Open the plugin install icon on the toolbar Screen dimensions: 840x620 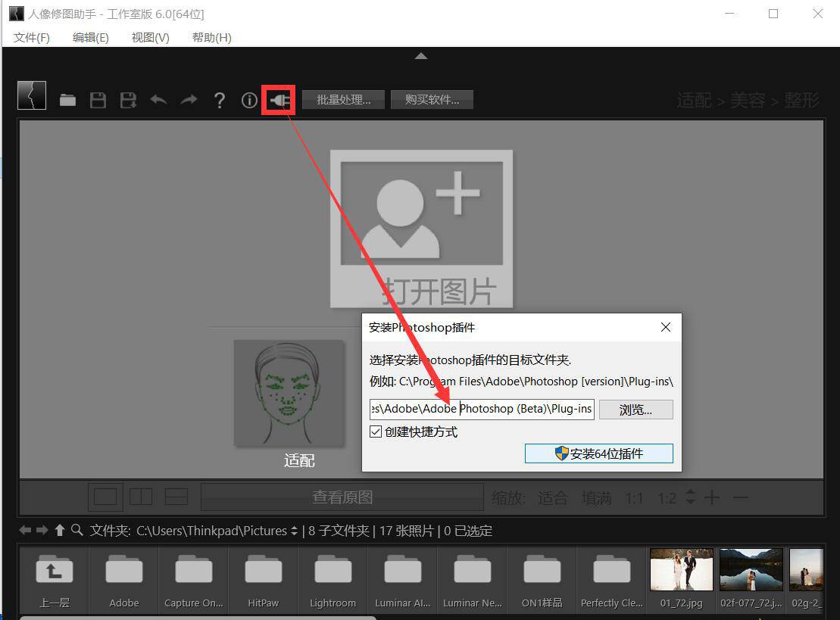(278, 99)
